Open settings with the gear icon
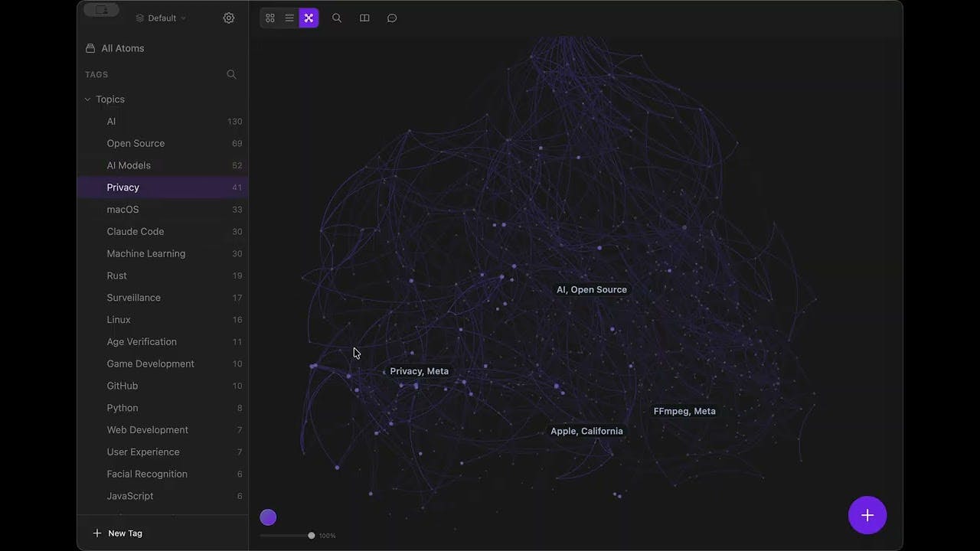 (229, 18)
